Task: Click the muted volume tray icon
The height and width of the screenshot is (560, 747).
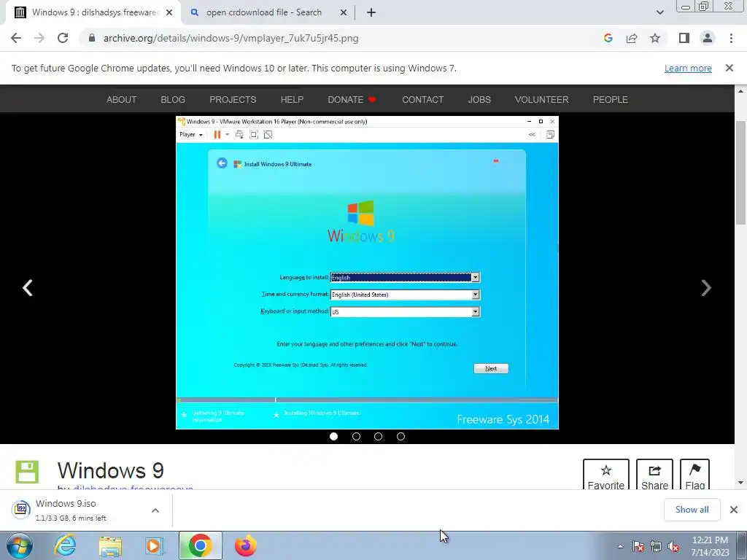Action: pyautogui.click(x=673, y=547)
